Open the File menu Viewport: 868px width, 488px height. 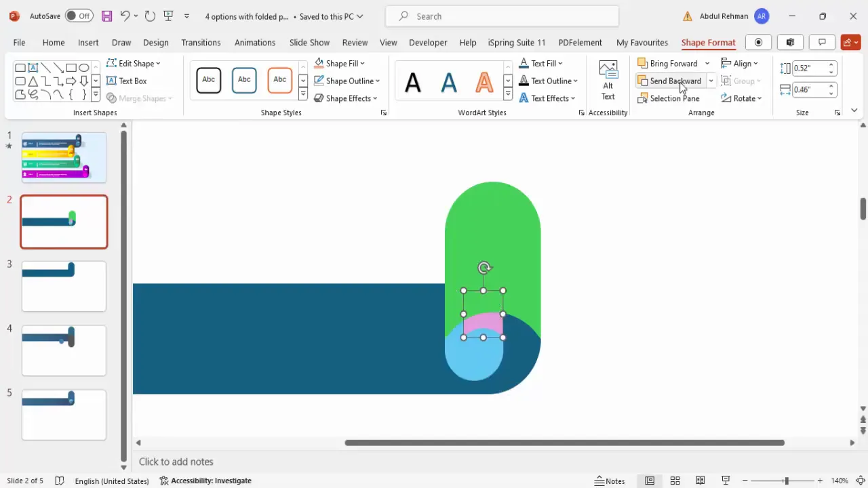click(19, 42)
